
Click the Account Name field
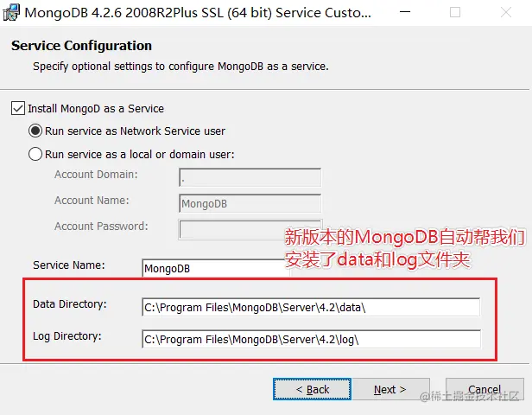[x=250, y=203]
